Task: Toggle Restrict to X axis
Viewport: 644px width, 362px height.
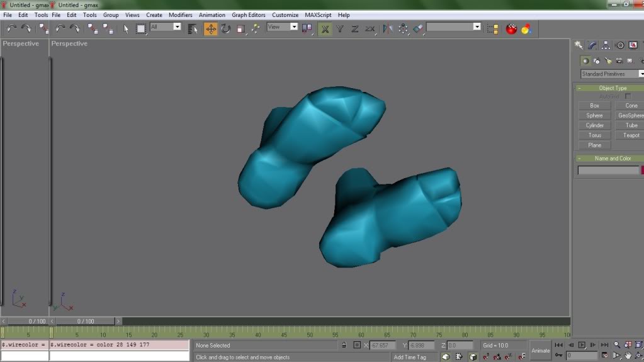Action: [x=325, y=29]
